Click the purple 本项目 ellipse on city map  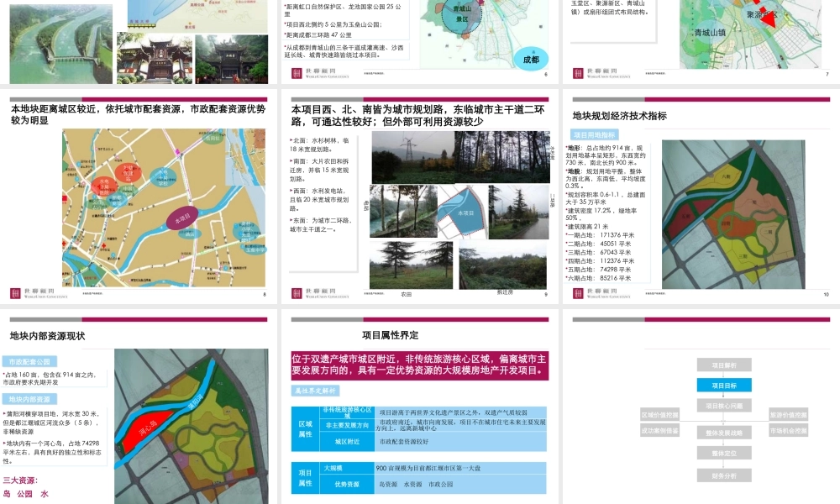point(182,218)
